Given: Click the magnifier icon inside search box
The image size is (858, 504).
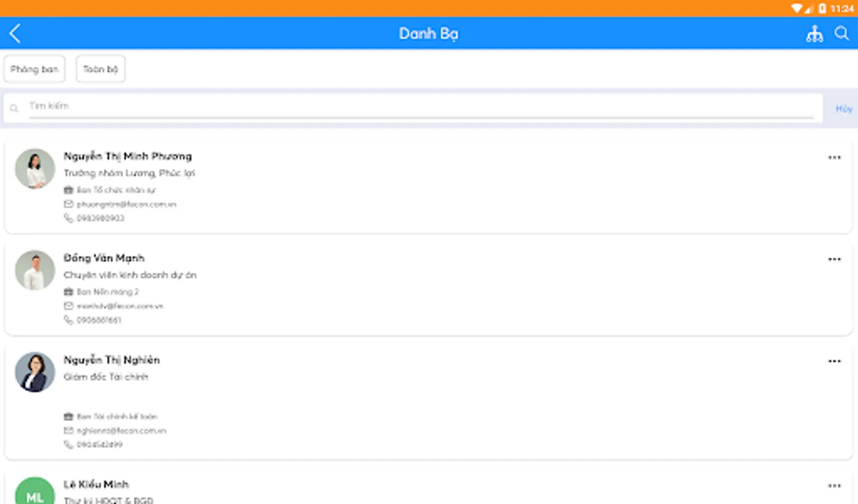Looking at the screenshot, I should click(14, 108).
